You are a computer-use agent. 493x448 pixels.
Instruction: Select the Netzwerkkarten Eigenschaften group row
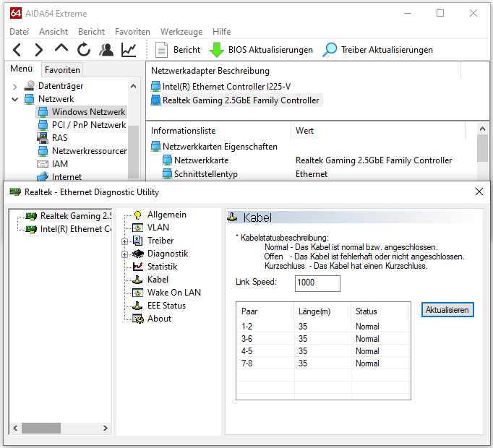click(220, 147)
